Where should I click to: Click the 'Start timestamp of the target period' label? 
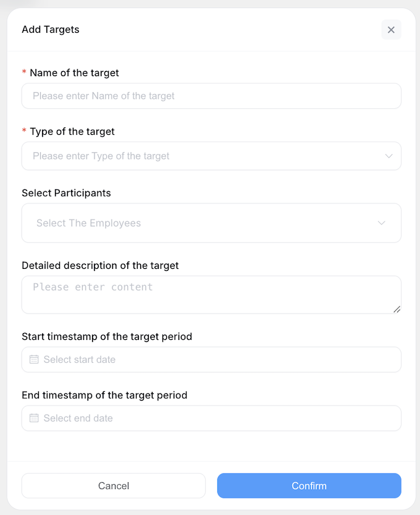point(107,336)
